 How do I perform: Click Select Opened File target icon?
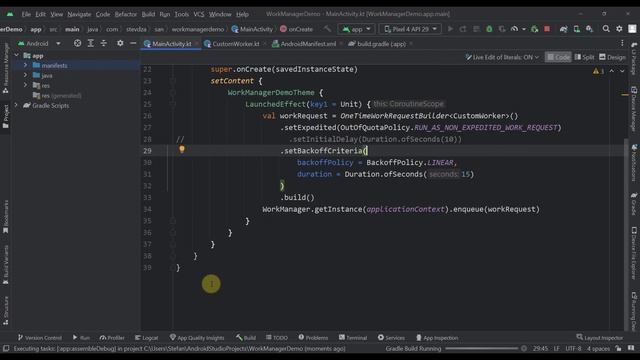[x=77, y=43]
